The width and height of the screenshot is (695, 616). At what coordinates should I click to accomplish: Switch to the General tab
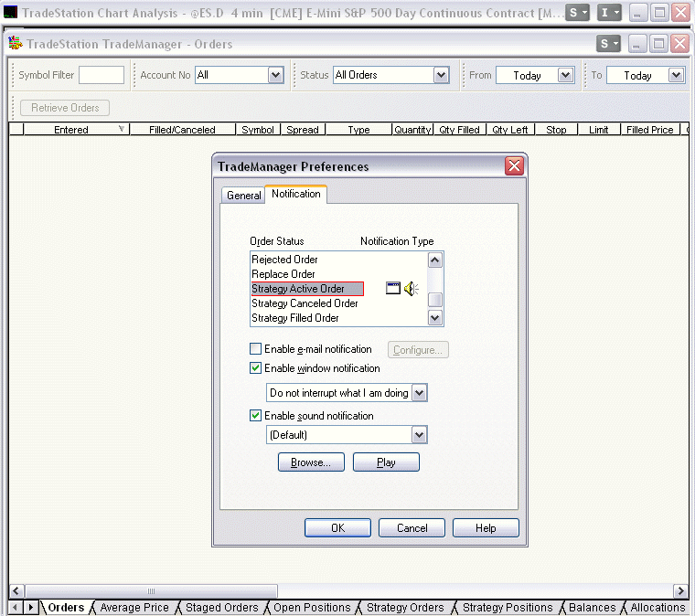243,196
